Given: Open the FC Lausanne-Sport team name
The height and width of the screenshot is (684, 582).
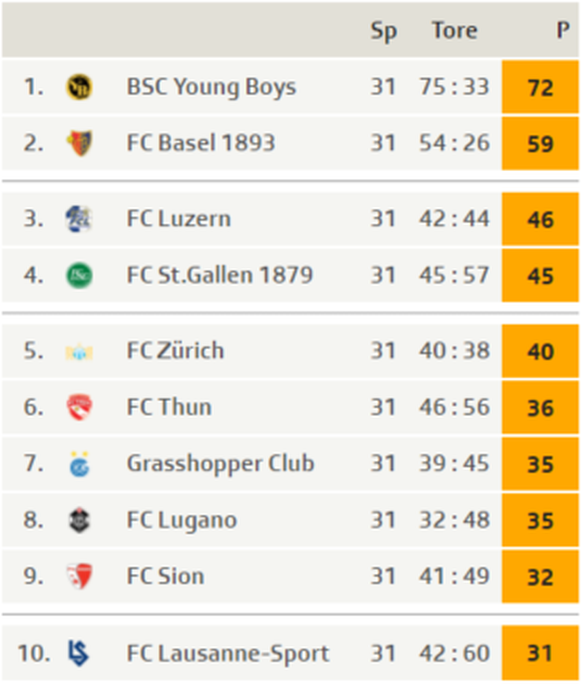Looking at the screenshot, I should [228, 654].
